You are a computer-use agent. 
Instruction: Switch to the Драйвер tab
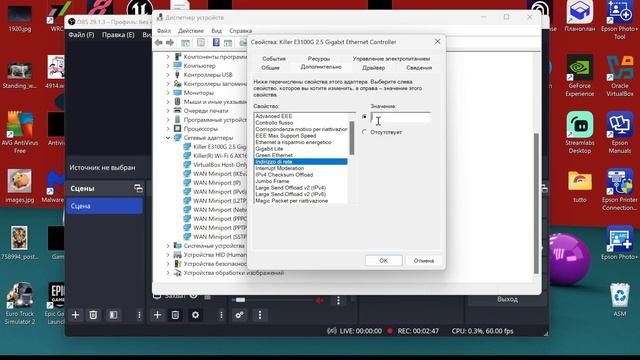tap(373, 68)
